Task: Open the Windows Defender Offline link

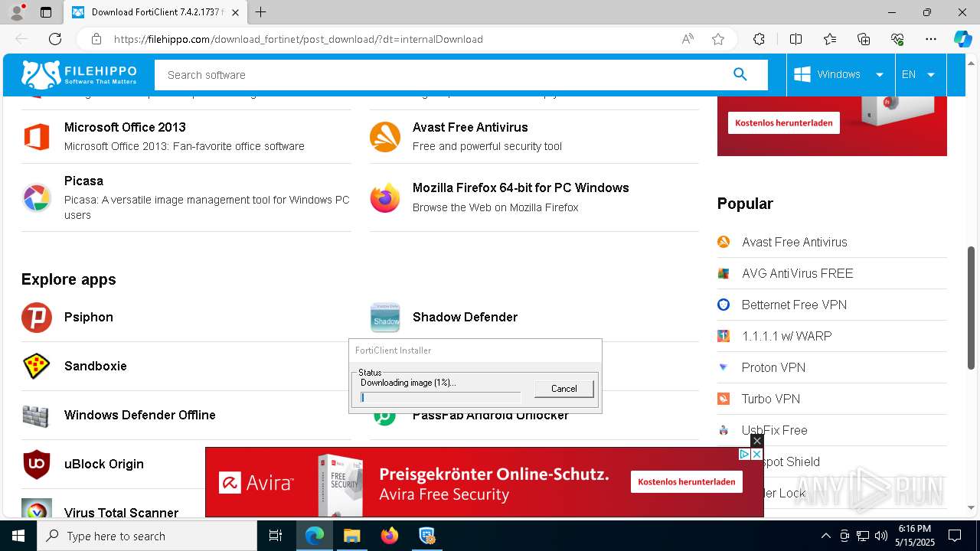Action: pos(140,415)
